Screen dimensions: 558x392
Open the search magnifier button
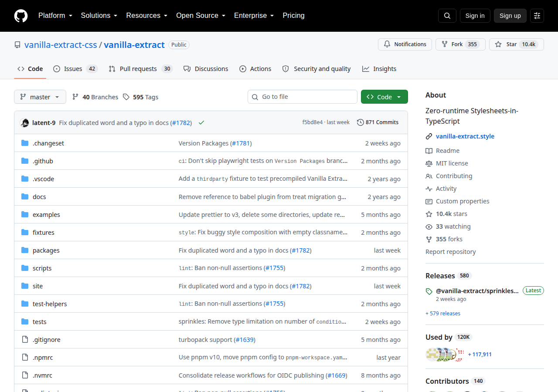pyautogui.click(x=447, y=16)
